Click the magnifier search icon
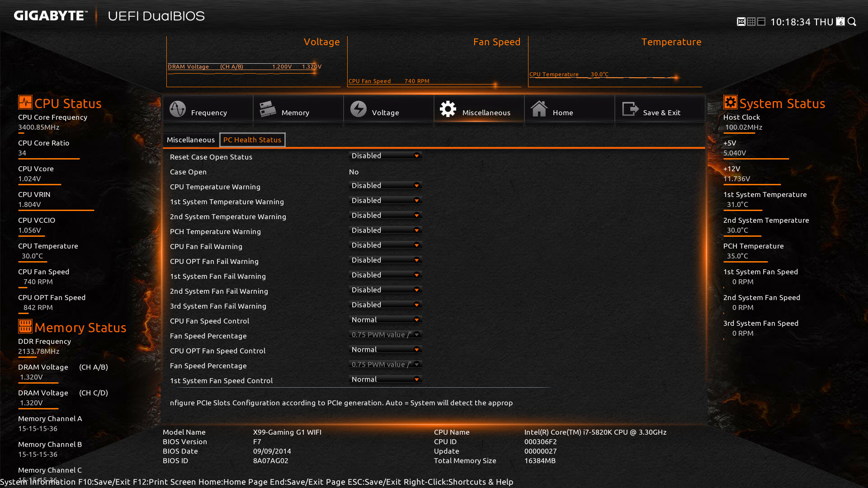Image resolution: width=868 pixels, height=488 pixels. click(x=852, y=22)
